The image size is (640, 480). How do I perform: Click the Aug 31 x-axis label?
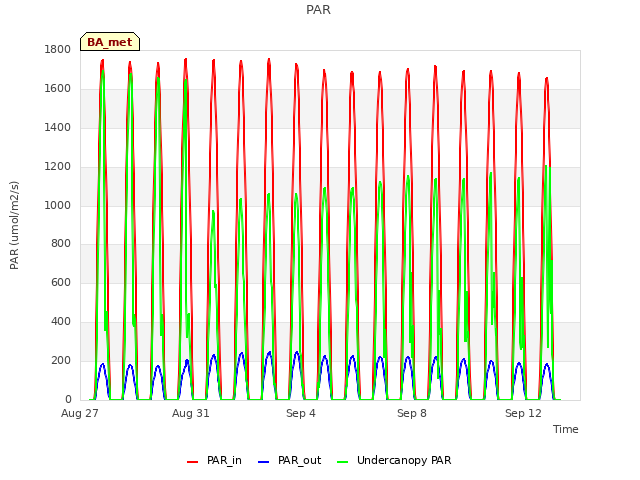pyautogui.click(x=191, y=413)
